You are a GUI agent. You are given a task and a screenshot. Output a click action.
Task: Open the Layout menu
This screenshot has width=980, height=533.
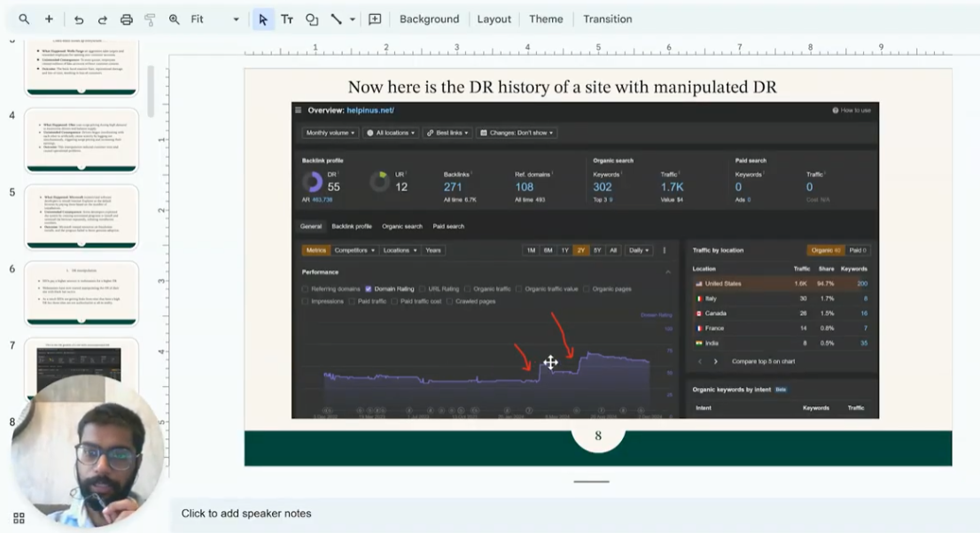[494, 19]
